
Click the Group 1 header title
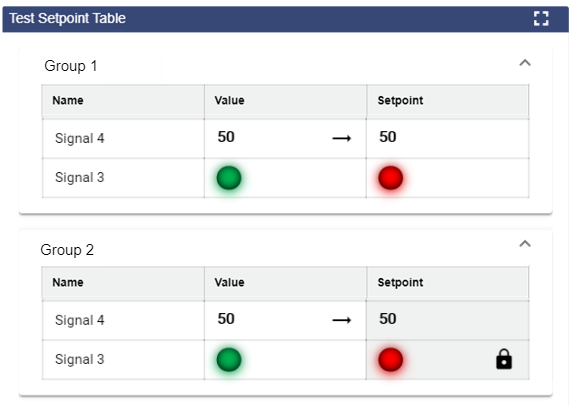tap(71, 66)
